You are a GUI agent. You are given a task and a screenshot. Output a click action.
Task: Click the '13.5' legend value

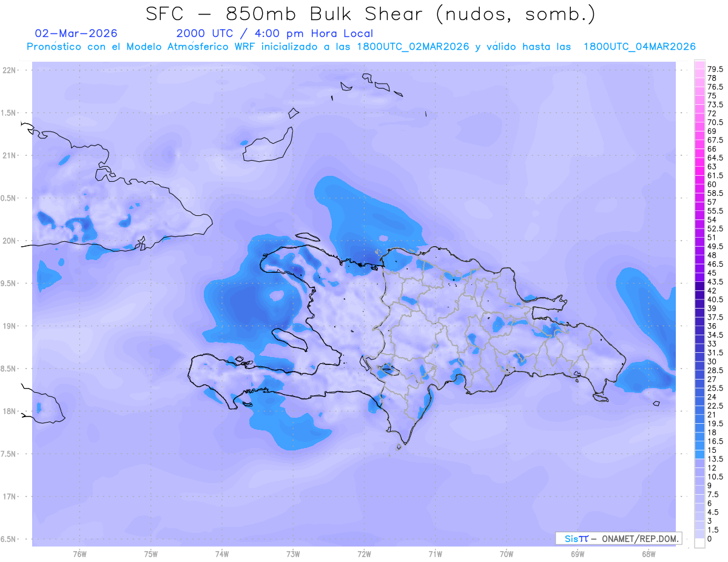click(x=715, y=459)
